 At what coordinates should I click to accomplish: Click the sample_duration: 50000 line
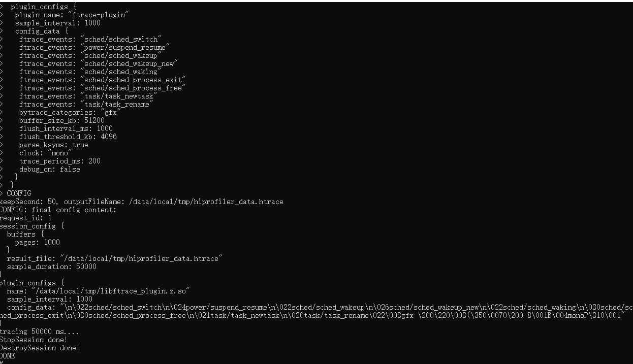click(x=51, y=267)
